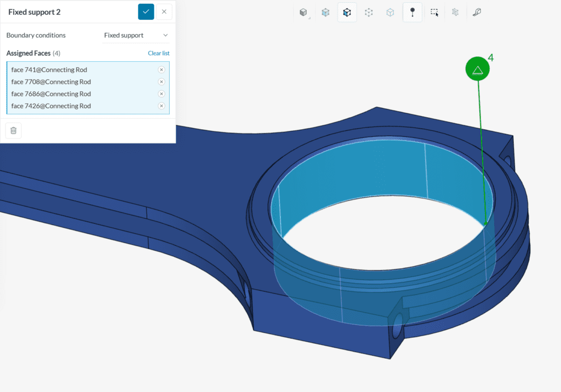Open the Boundary conditions dropdown

pyautogui.click(x=136, y=35)
